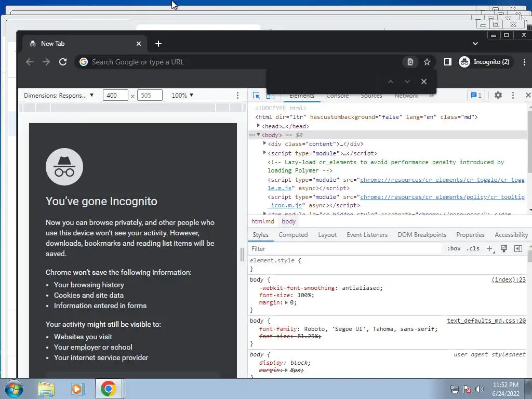532x399 pixels.
Task: Open the volume speaker tray icon
Action: click(x=480, y=389)
